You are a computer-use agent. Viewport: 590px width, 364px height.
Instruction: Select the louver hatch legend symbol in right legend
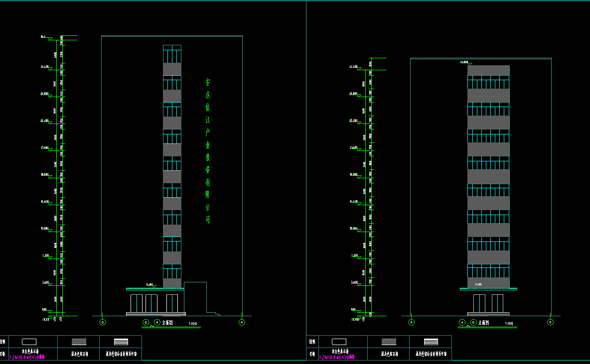coord(431,342)
